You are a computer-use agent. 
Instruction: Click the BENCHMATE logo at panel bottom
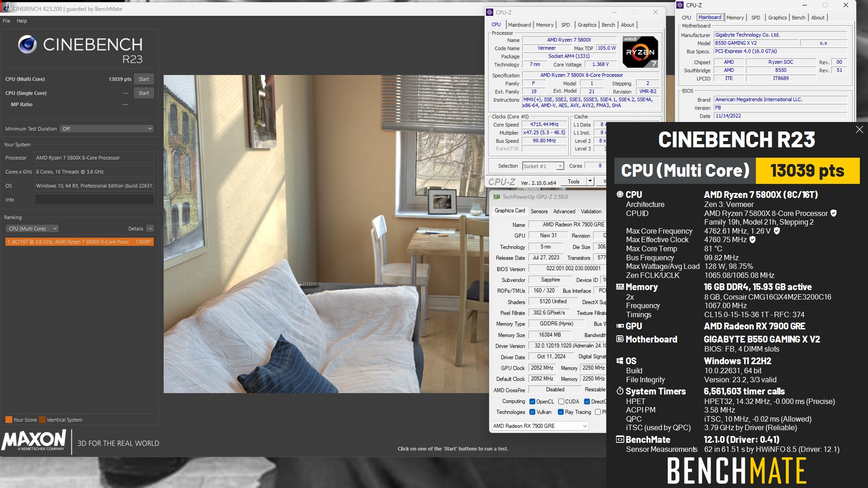[x=736, y=471]
